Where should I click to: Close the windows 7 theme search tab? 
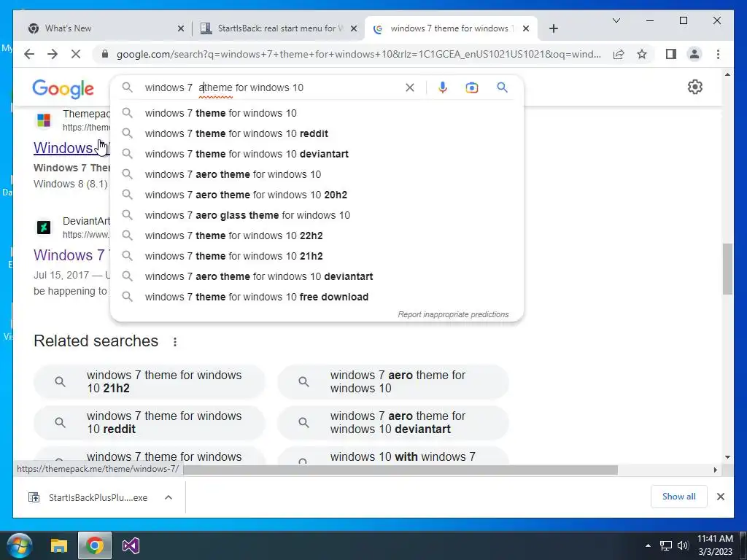(x=526, y=28)
